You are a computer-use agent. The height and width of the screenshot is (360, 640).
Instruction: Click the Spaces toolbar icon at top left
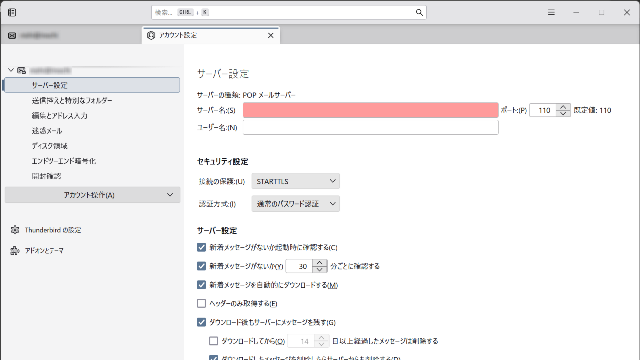point(12,12)
